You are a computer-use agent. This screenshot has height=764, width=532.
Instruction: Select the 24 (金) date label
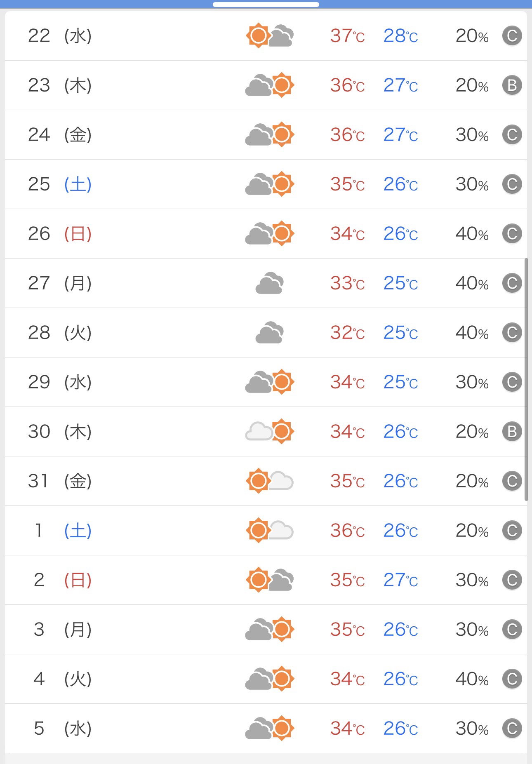[x=60, y=135]
